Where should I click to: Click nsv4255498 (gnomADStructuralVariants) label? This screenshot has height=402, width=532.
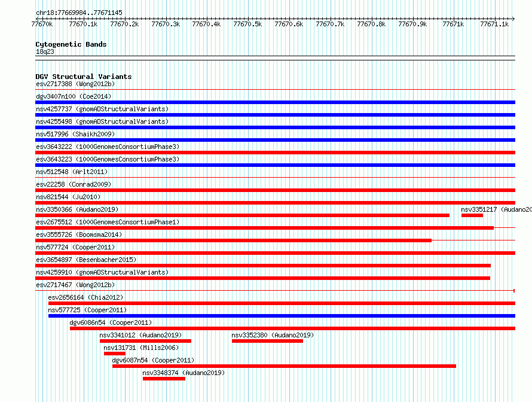(102, 121)
